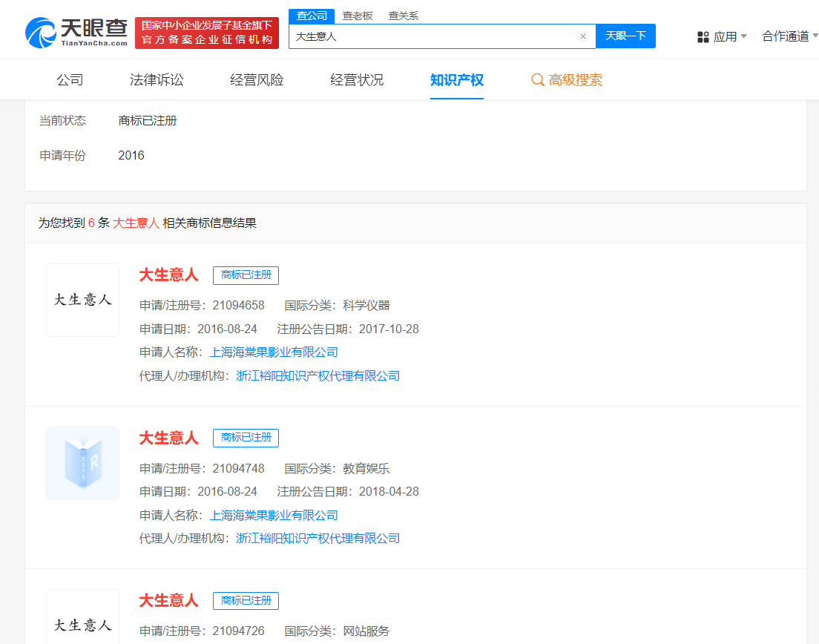
Task: Click the blue book icon for 教育娱乐 trademark
Action: (x=82, y=463)
